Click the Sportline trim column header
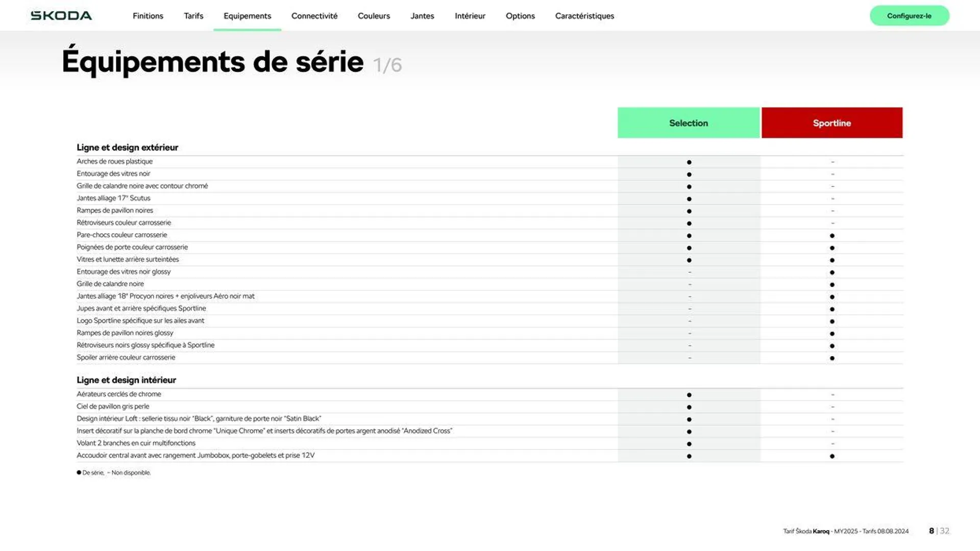 pos(832,122)
